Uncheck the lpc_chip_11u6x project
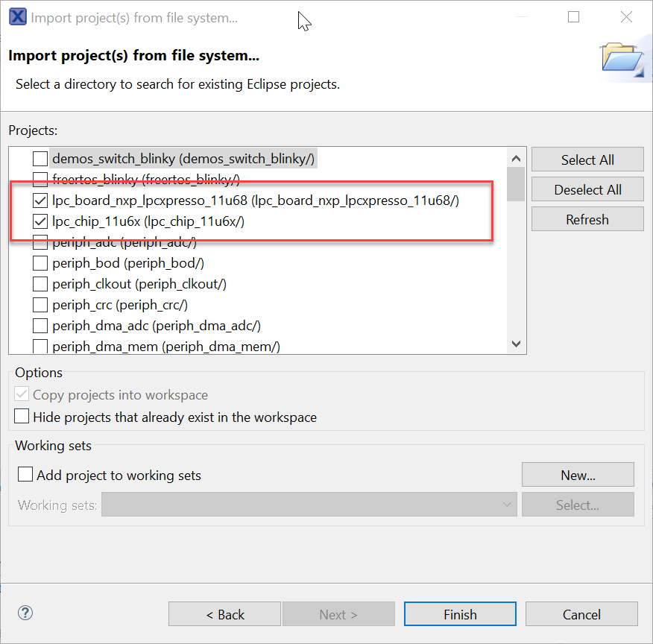This screenshot has width=653, height=644. [x=40, y=221]
